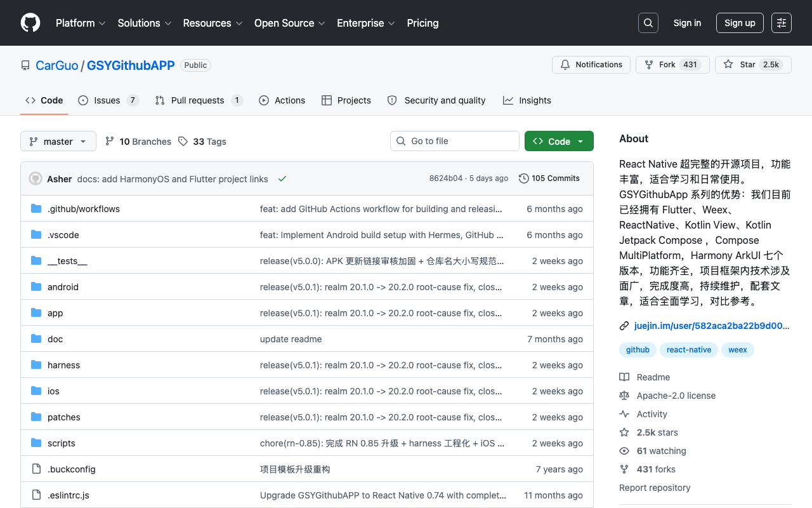Expand the Platform menu
Screen dimensions: 812x508
[80, 23]
